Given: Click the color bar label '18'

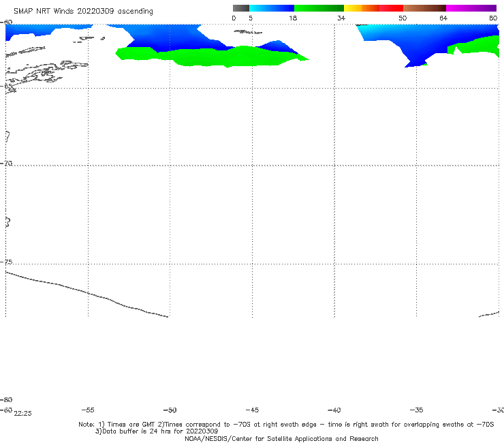Looking at the screenshot, I should tap(293, 18).
